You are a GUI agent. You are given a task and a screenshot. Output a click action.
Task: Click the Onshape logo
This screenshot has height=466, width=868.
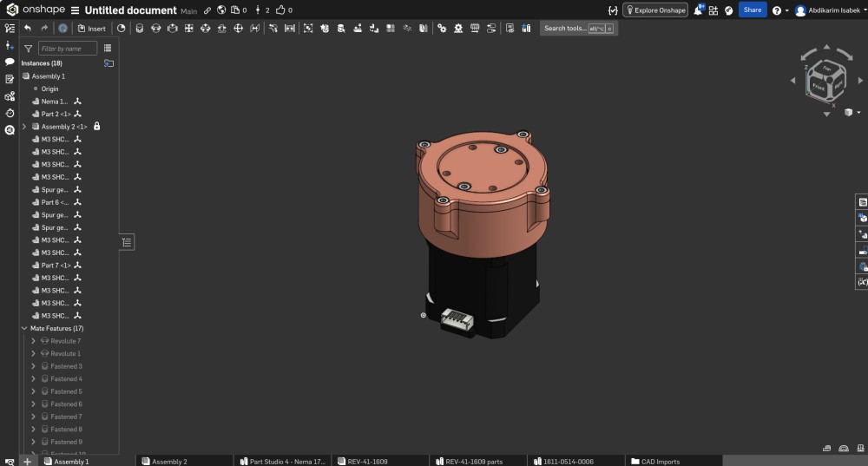36,10
